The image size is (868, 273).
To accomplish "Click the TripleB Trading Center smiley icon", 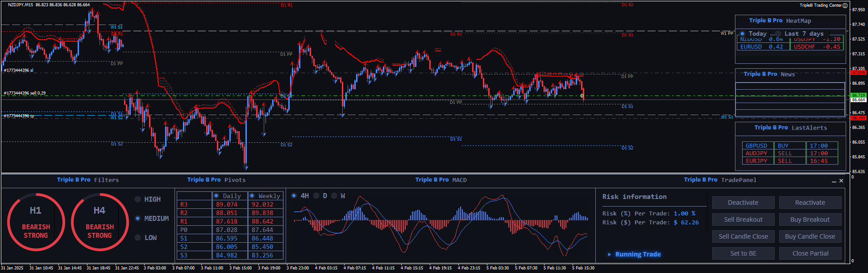I will click(845, 5).
